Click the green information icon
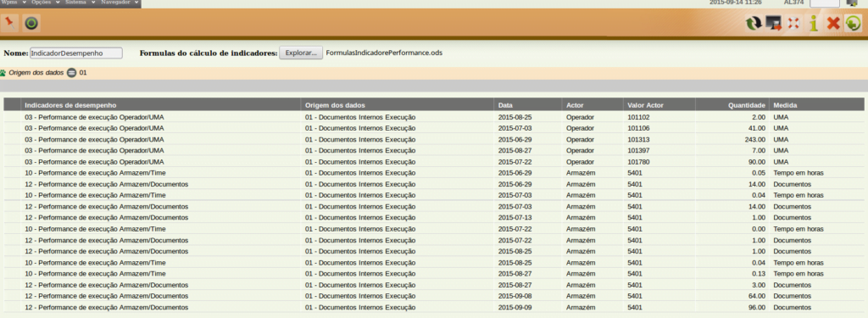Image resolution: width=868 pixels, height=318 pixels. pyautogui.click(x=813, y=23)
